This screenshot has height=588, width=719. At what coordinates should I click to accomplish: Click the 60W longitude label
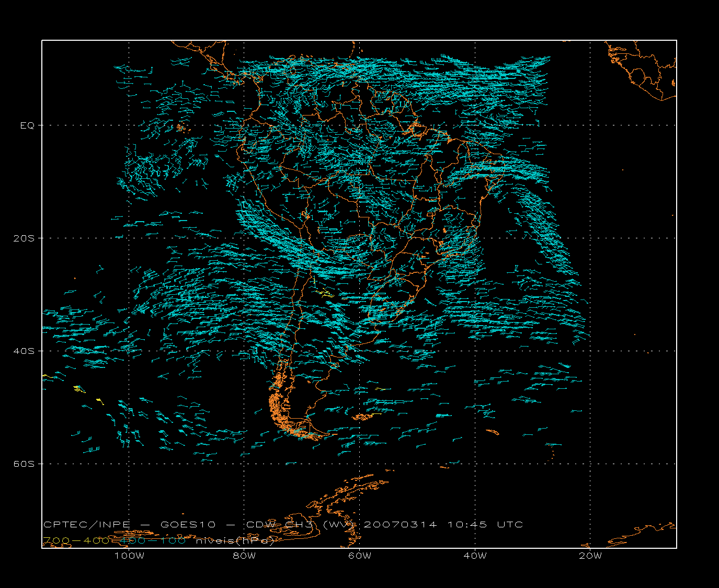(360, 556)
